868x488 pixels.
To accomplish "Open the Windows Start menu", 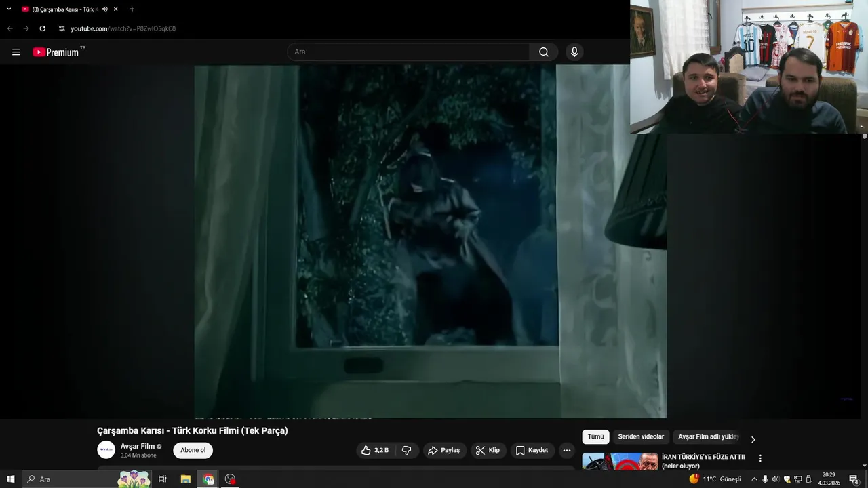I will tap(11, 479).
